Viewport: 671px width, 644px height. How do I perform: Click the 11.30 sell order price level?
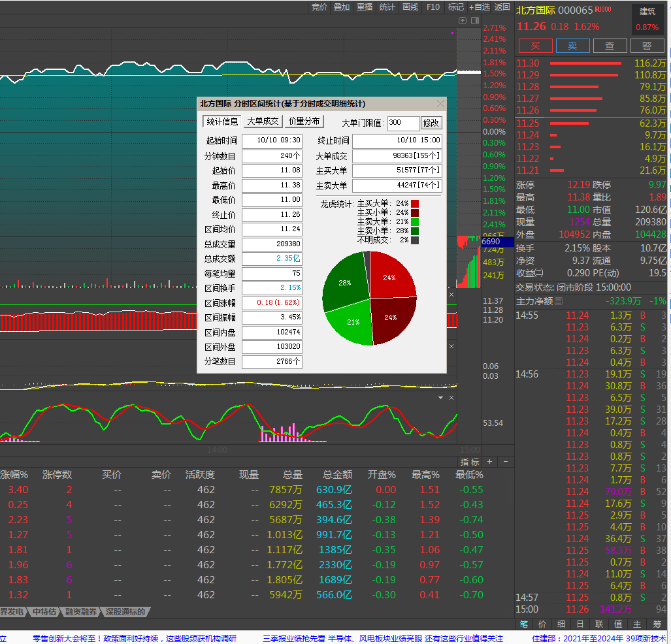(x=528, y=63)
